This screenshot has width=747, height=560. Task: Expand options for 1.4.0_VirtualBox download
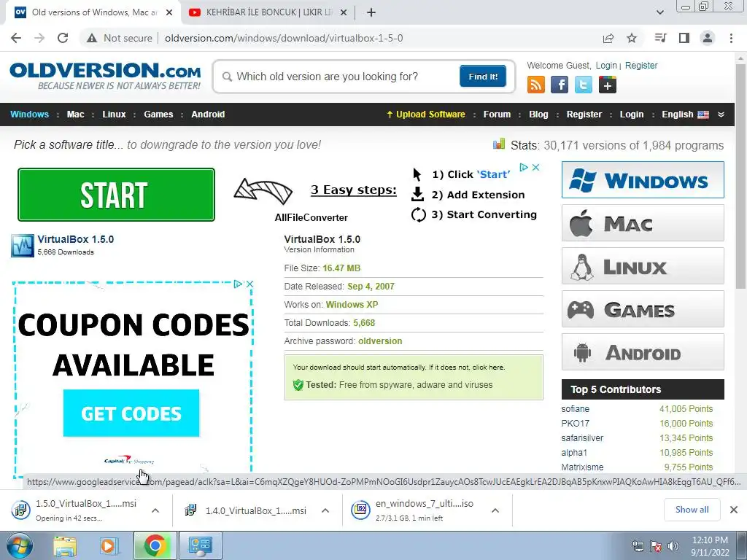325,510
